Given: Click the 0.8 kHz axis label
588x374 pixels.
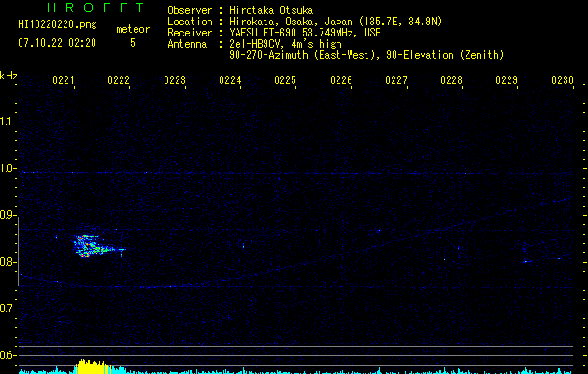Looking at the screenshot, I should pos(7,262).
